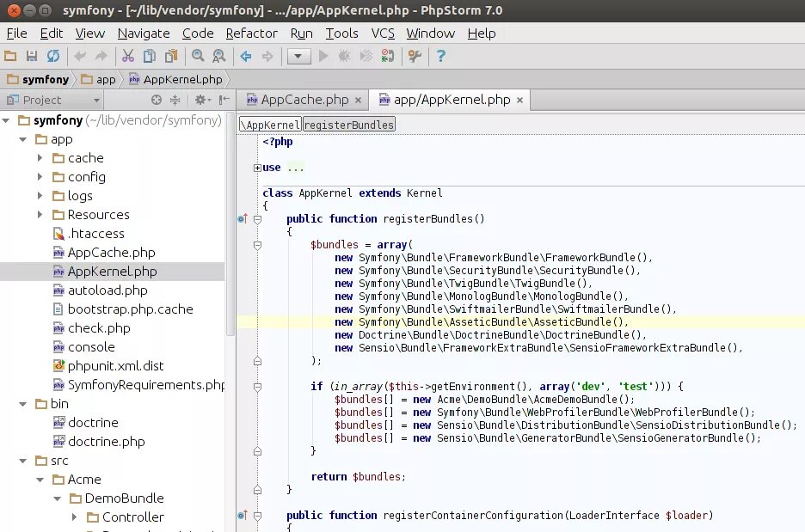Open the Refactor menu
Screen dimensions: 805x532
click(x=251, y=34)
